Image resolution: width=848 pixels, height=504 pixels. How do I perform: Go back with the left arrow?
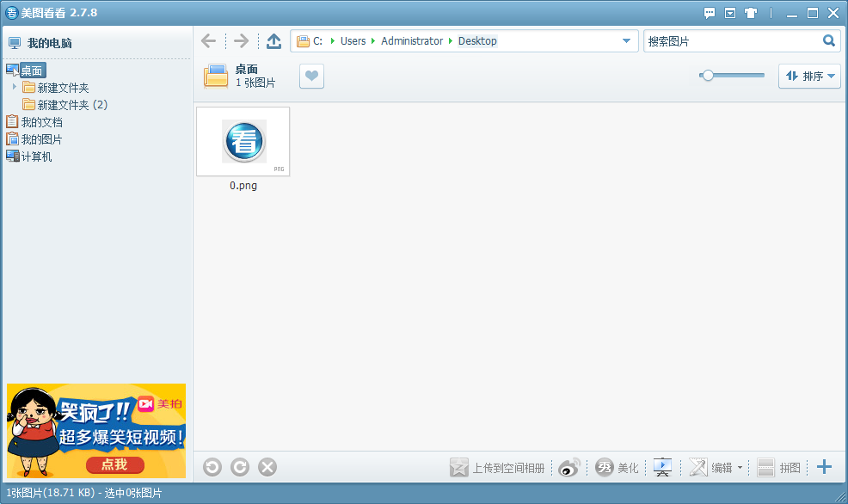208,40
